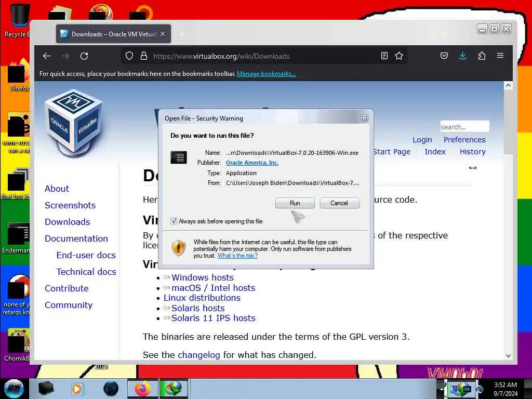Click the site search box
Viewport: 532px width, 399px height.
[x=464, y=127]
